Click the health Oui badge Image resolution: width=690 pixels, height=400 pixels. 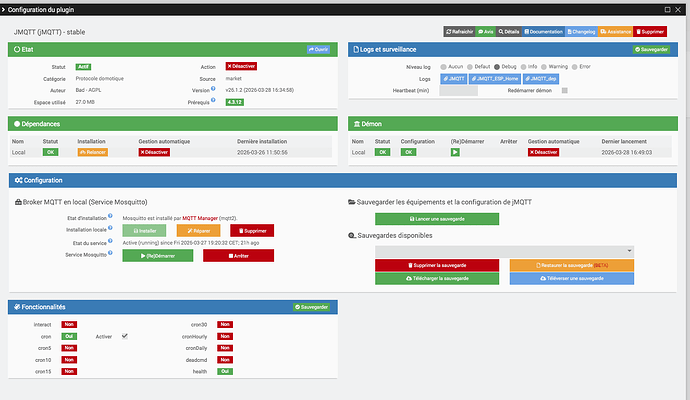[x=225, y=371]
